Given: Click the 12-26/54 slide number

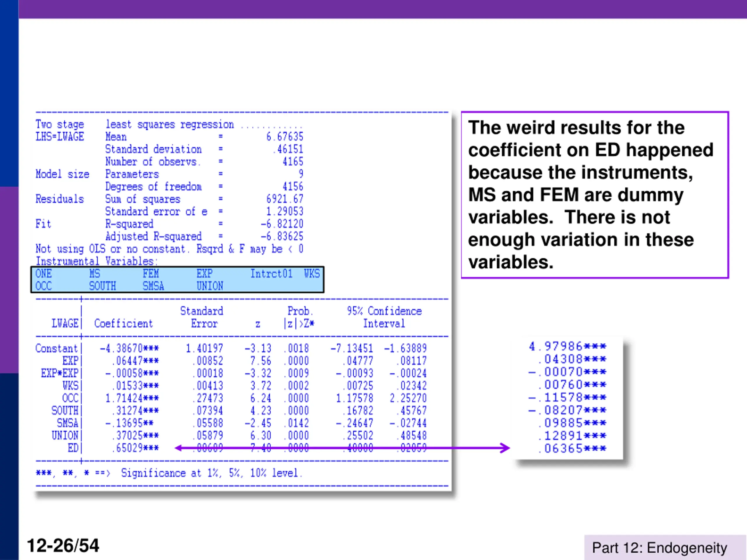Looking at the screenshot, I should (x=63, y=545).
